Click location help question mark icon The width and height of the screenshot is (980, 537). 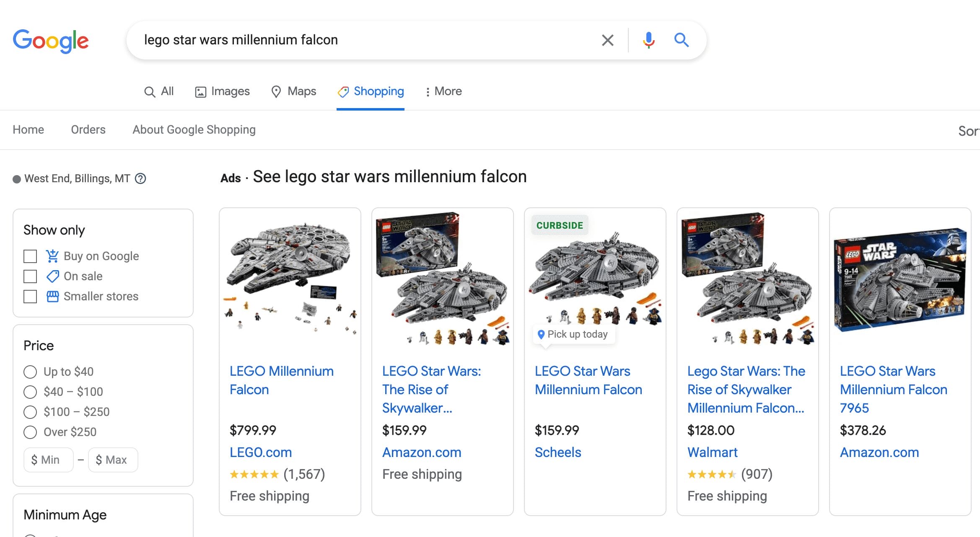coord(140,178)
